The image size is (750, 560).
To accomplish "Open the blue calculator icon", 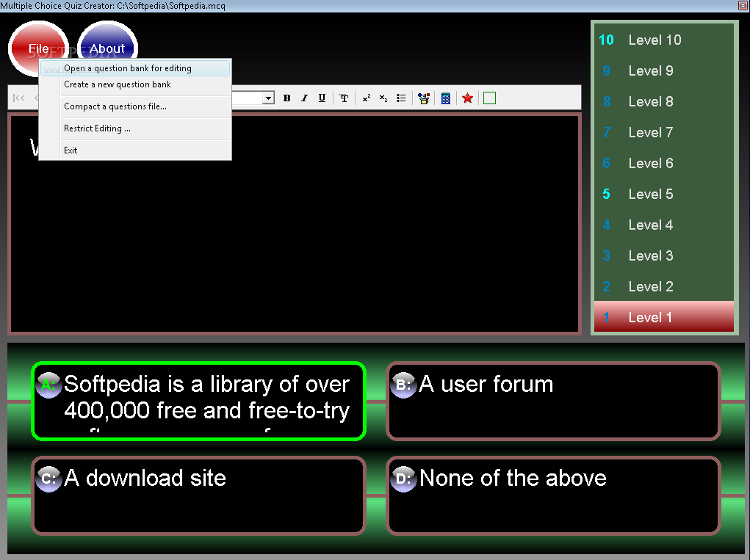I will coord(445,98).
